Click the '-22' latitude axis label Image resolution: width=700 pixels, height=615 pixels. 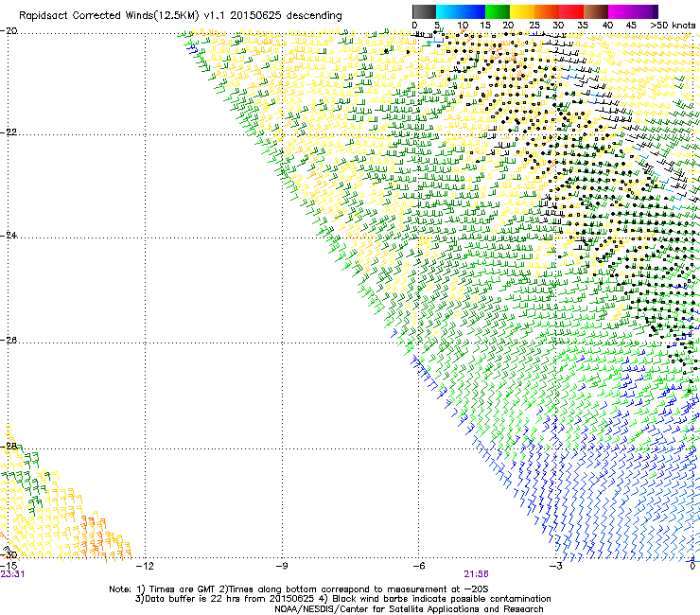click(x=9, y=132)
